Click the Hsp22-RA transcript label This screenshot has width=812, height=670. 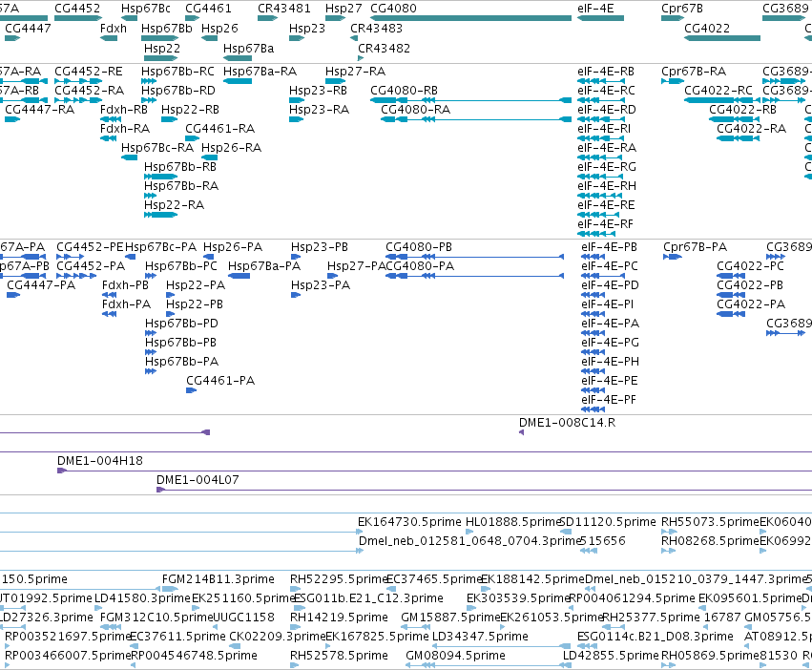click(x=174, y=204)
